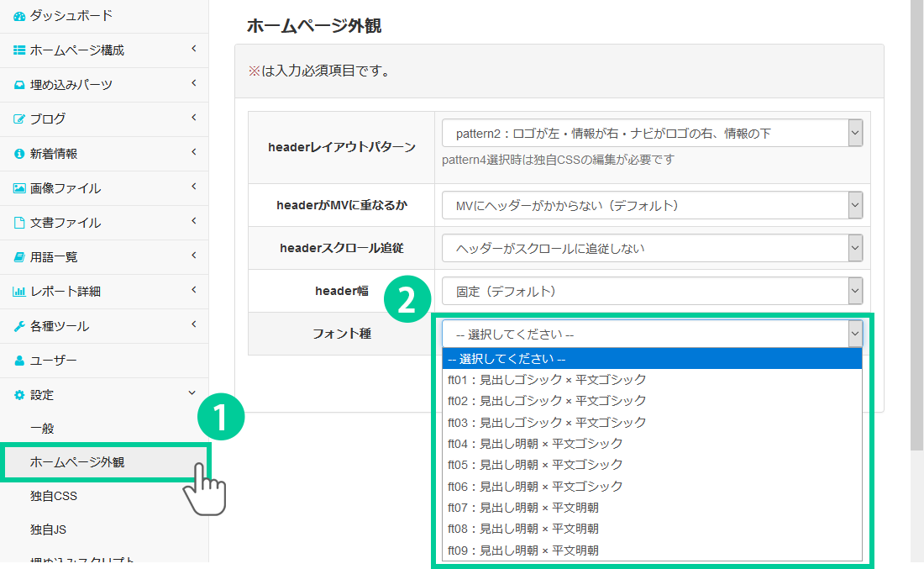Screen dimensions: 924x569
Task: Select ft01 Gothic font option
Action: 547,379
